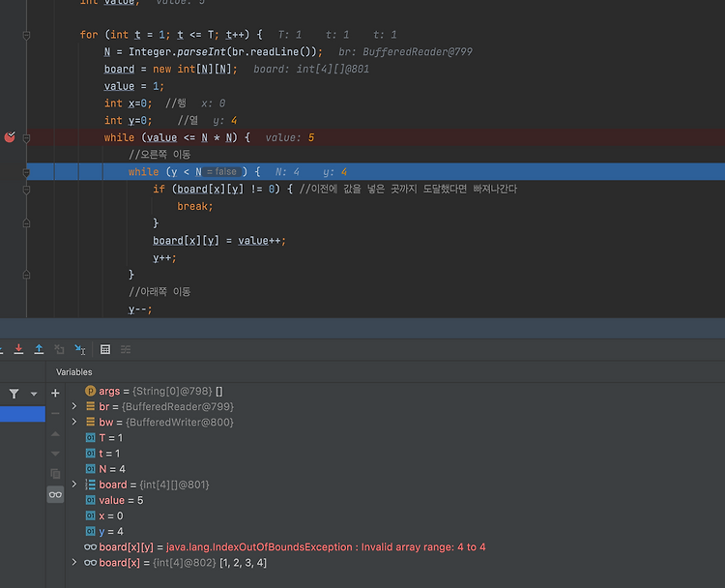Click the filter funnel icon
The image size is (725, 588).
[14, 394]
